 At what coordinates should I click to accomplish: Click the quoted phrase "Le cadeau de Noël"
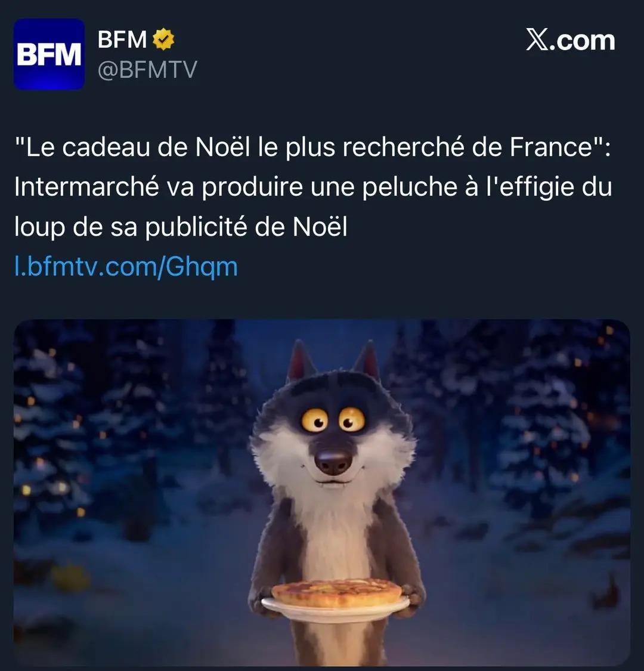(x=132, y=147)
